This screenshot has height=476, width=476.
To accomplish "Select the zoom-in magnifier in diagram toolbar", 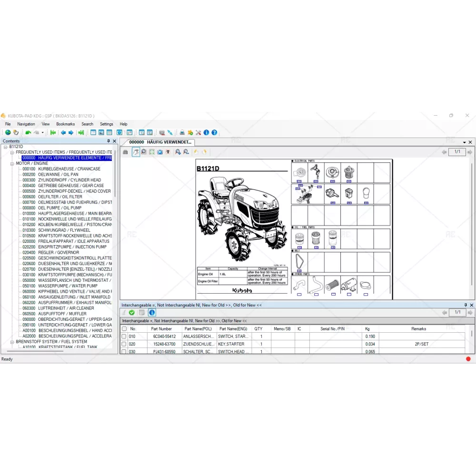I will click(x=178, y=152).
